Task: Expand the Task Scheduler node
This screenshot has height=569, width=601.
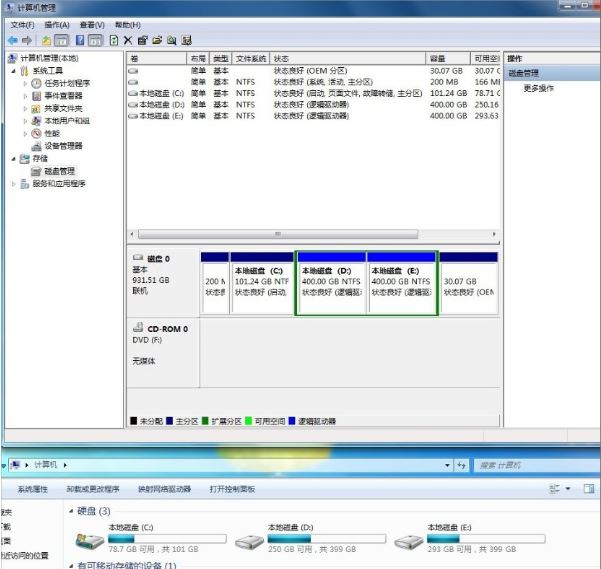Action: [25, 84]
